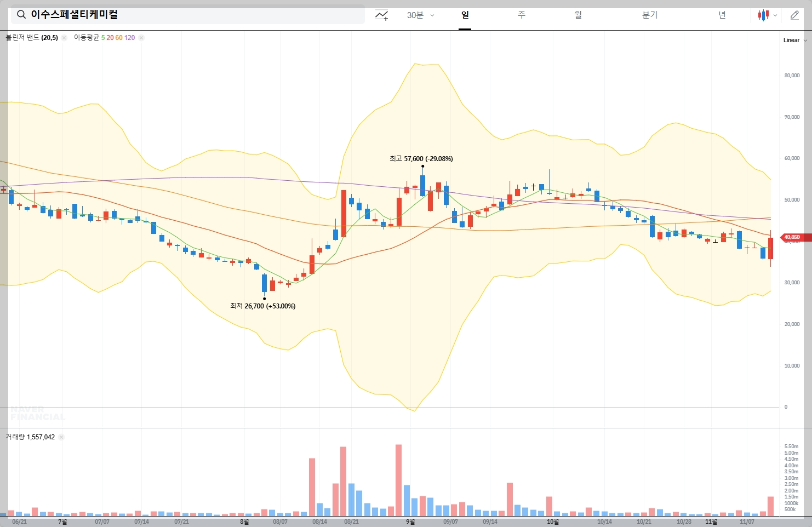Click the 06/21 date axis label
812x527 pixels.
[19, 522]
